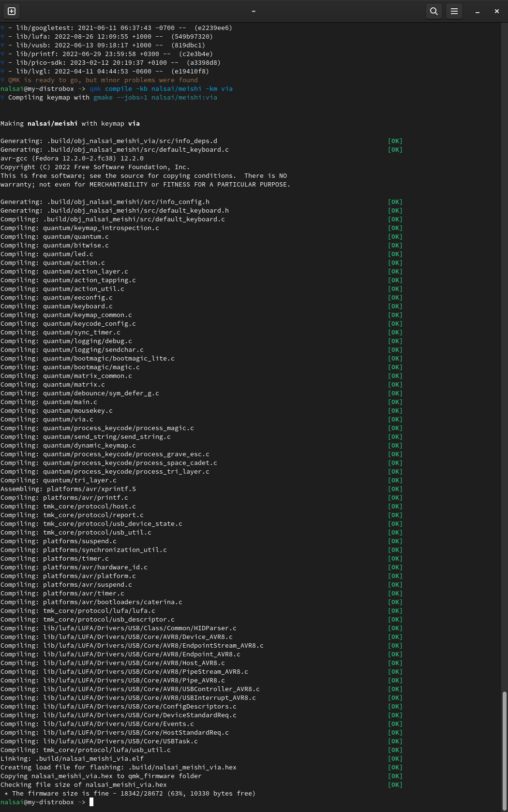Click the bold 'Making nalsai/meishi' line
The image size is (508, 812).
coord(70,124)
